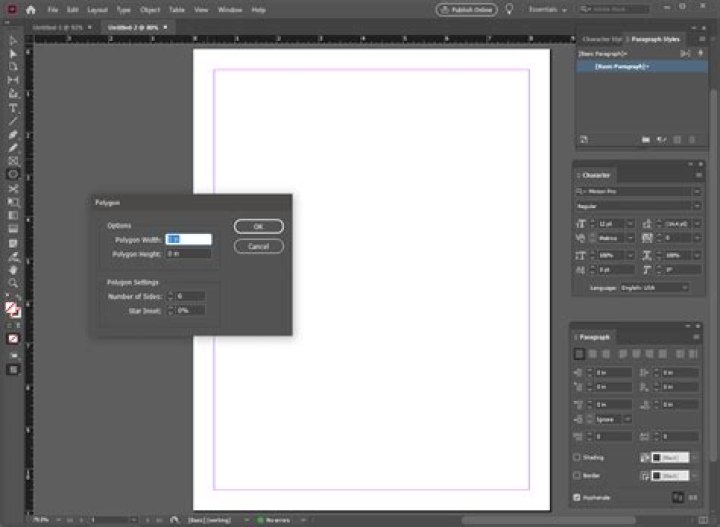Click the Home icon in top bar
Image resolution: width=720 pixels, height=527 pixels.
31,10
